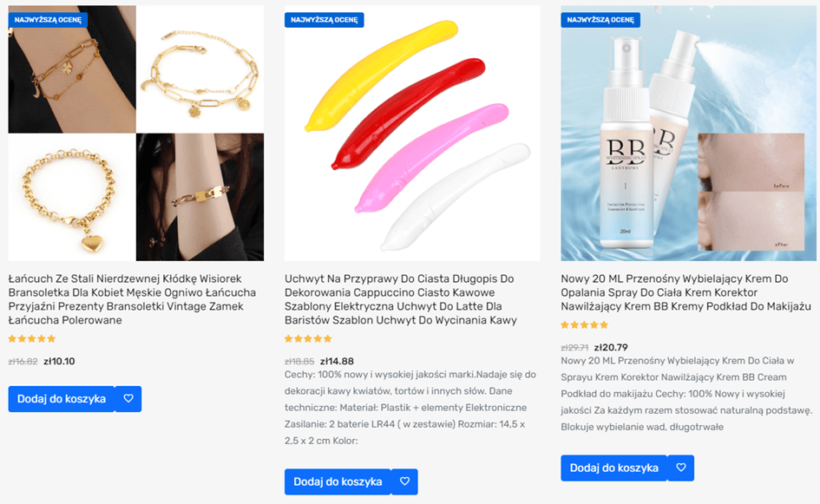Click the star rating under latte pen
Viewport: 820px width, 504px height.
(x=308, y=339)
